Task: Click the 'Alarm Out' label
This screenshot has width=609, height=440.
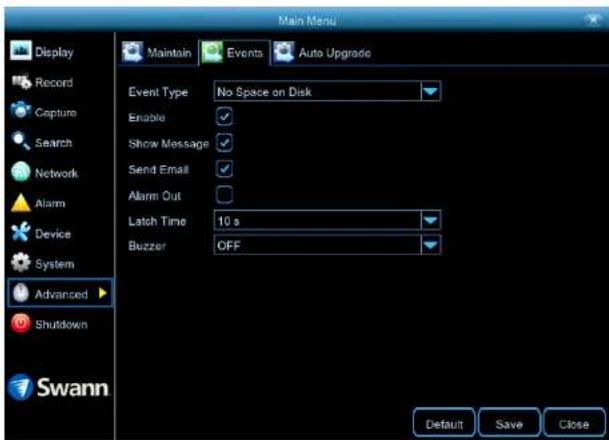Action: click(x=155, y=195)
